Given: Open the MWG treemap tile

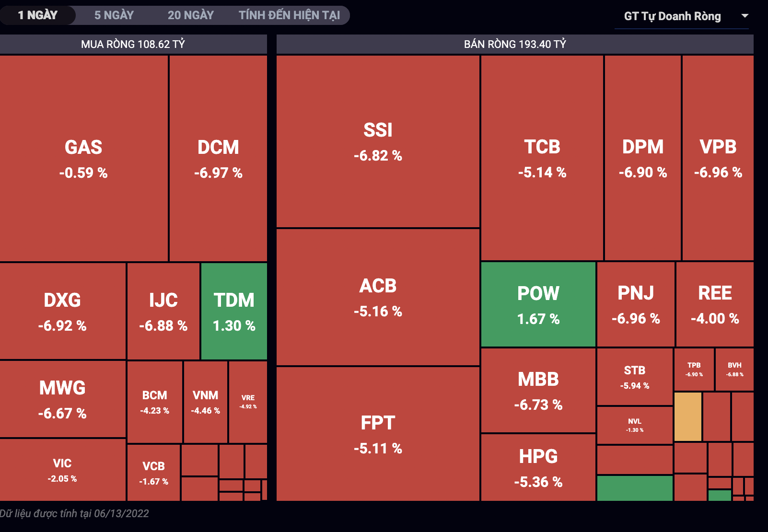Looking at the screenshot, I should tap(62, 399).
